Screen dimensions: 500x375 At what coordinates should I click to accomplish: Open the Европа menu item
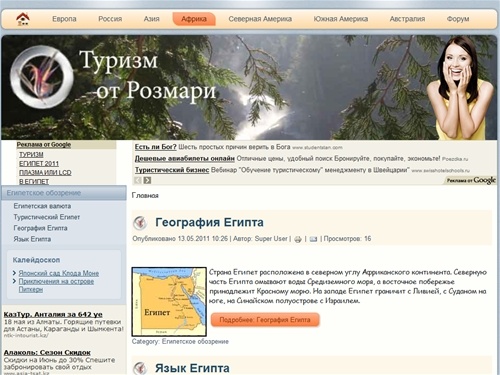tap(64, 19)
